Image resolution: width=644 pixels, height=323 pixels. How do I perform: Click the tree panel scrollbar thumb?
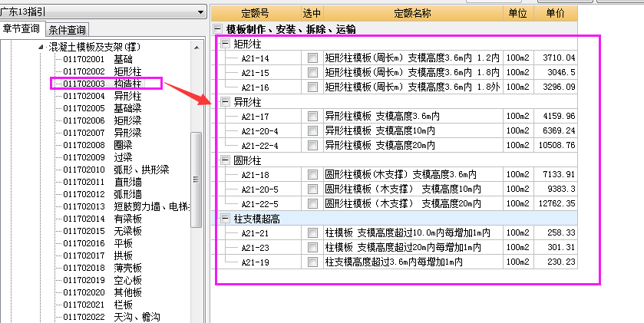point(197,180)
